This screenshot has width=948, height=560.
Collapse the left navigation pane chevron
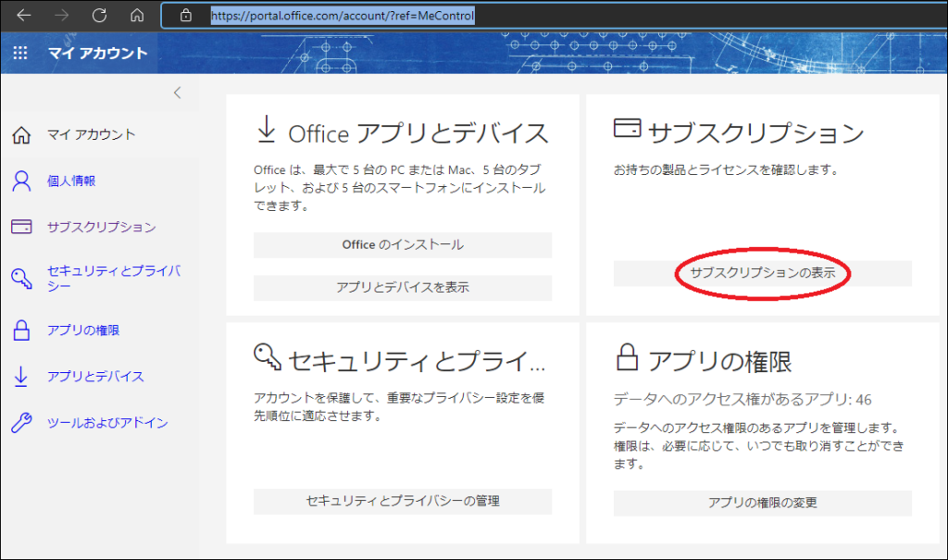pos(177,93)
